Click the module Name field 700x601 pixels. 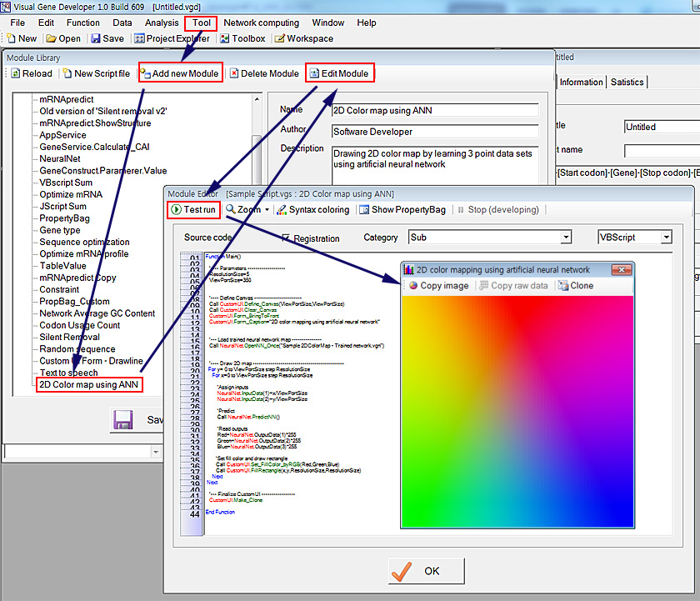[x=435, y=110]
